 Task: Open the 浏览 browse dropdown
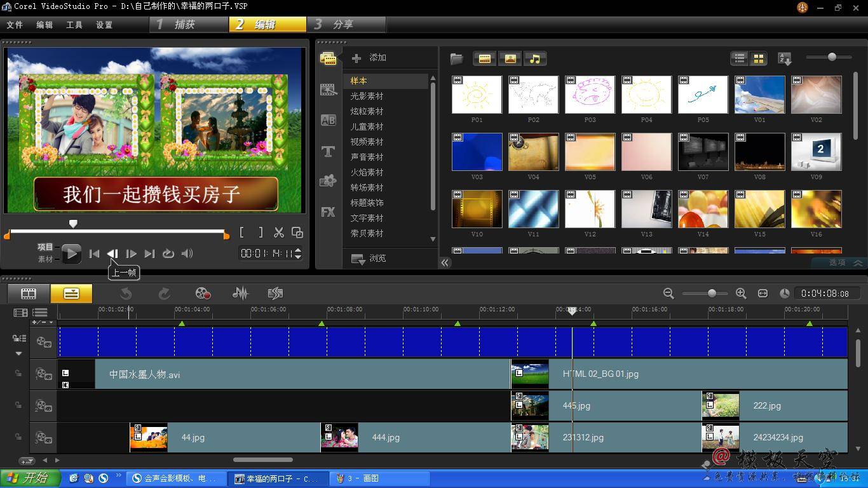pos(369,259)
